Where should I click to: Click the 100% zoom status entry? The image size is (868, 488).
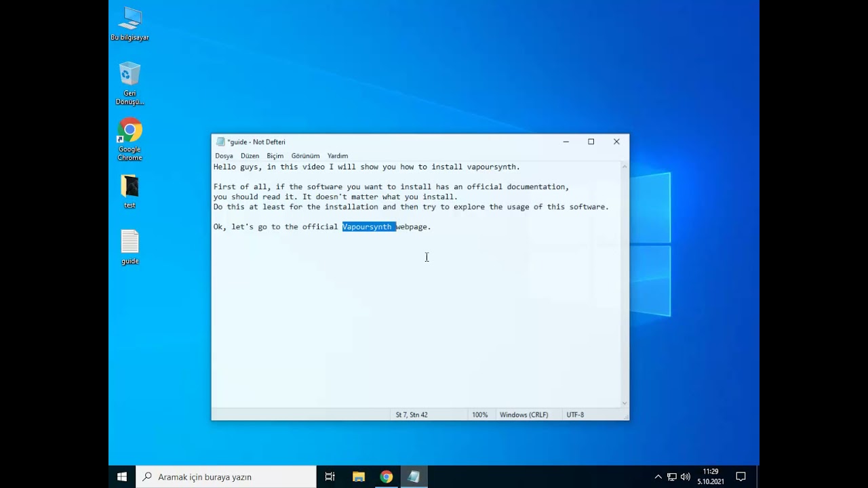(x=479, y=415)
